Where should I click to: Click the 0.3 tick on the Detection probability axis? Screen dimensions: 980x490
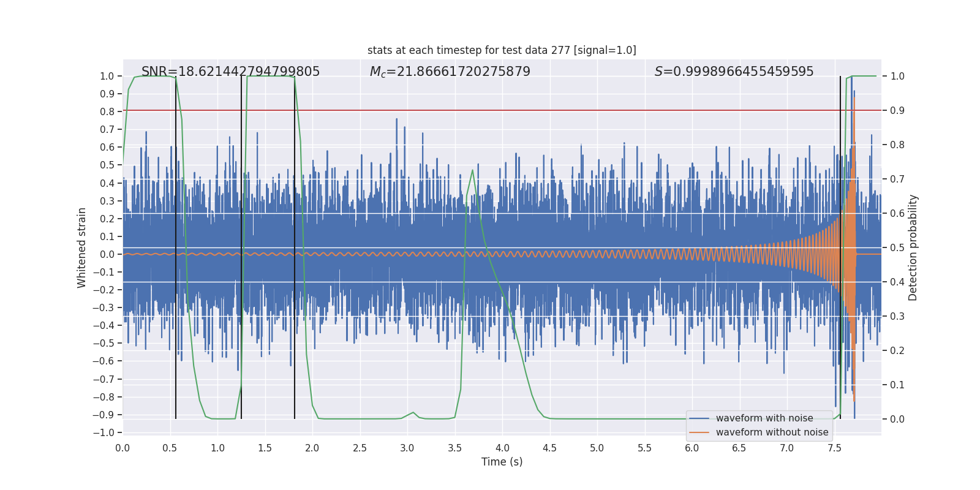[897, 316]
